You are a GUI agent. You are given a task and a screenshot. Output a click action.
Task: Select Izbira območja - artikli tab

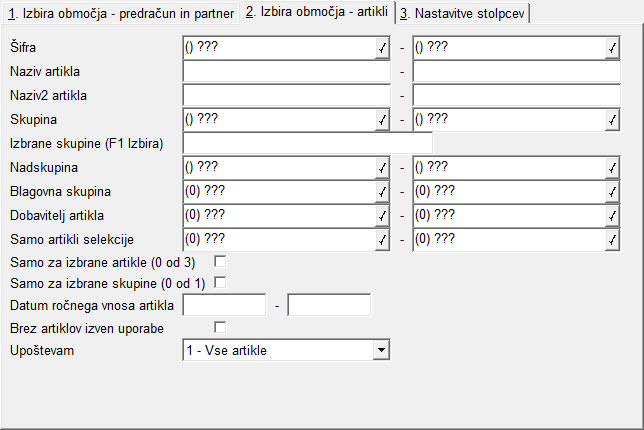[x=317, y=12]
